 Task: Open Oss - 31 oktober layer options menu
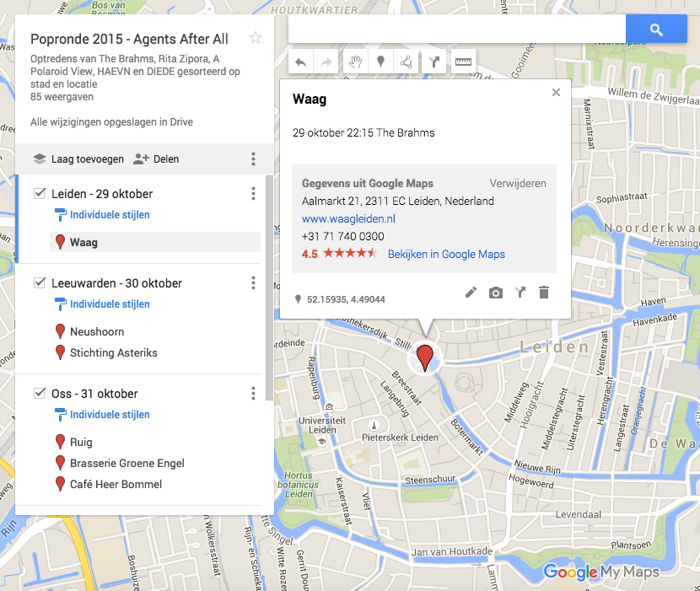point(253,394)
